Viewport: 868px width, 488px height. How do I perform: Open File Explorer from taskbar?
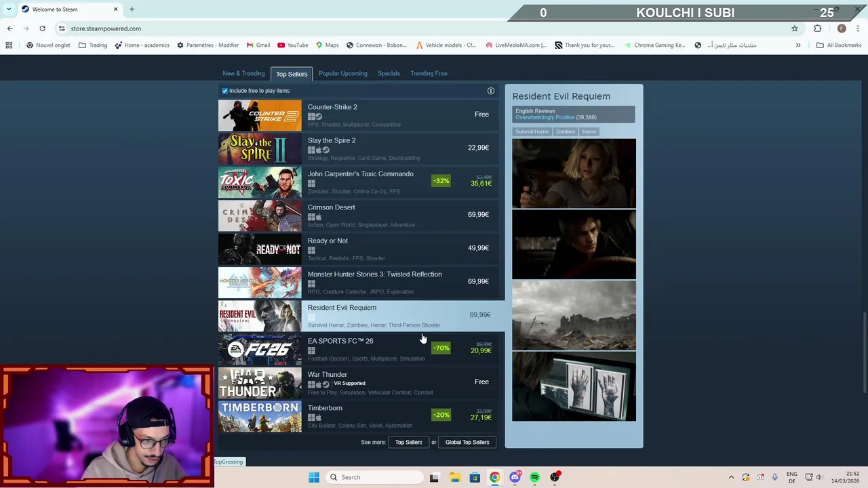click(x=454, y=477)
